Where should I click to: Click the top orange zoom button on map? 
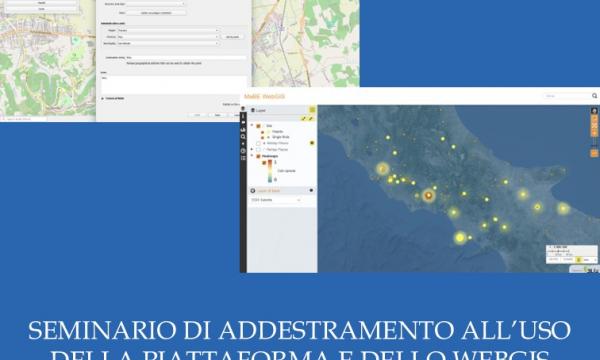pyautogui.click(x=594, y=119)
